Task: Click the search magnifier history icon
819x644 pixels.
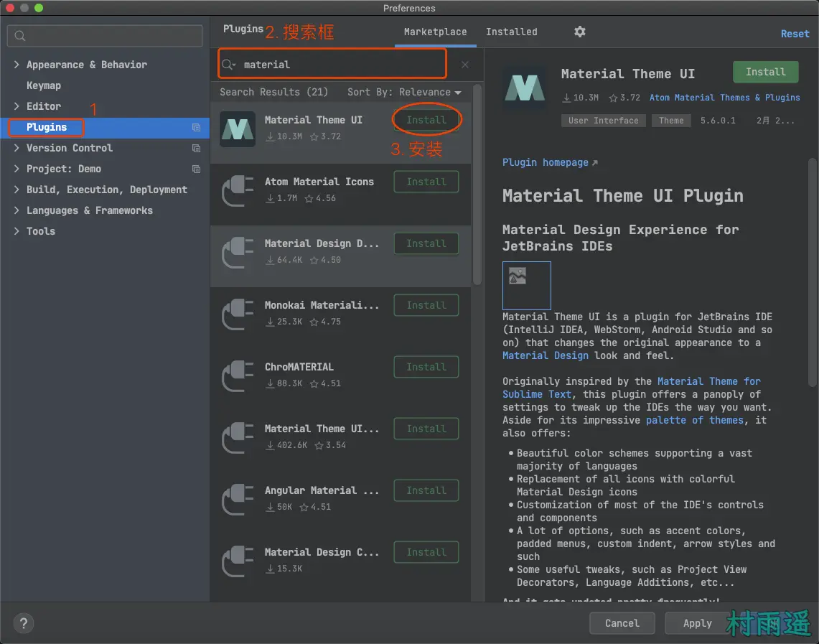Action: (228, 65)
